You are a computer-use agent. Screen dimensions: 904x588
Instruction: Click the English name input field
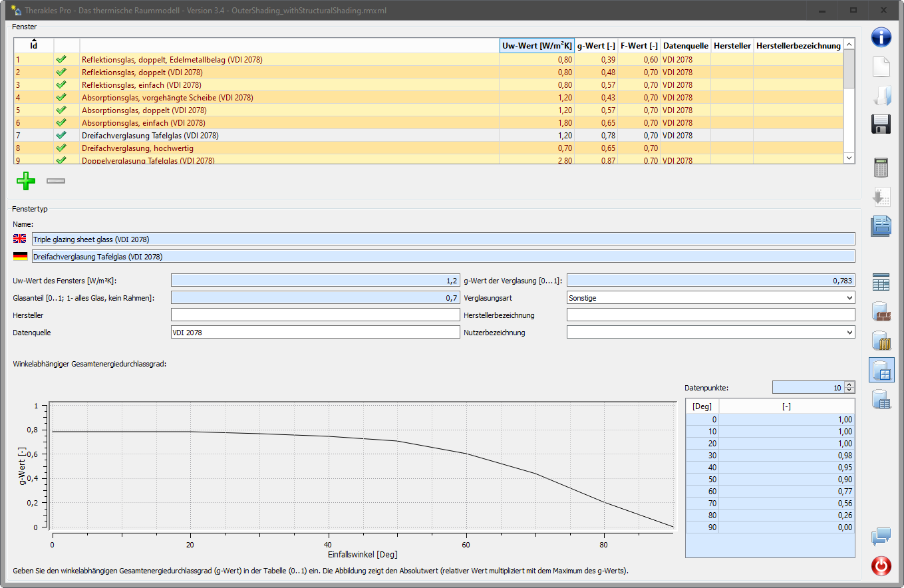(x=443, y=239)
